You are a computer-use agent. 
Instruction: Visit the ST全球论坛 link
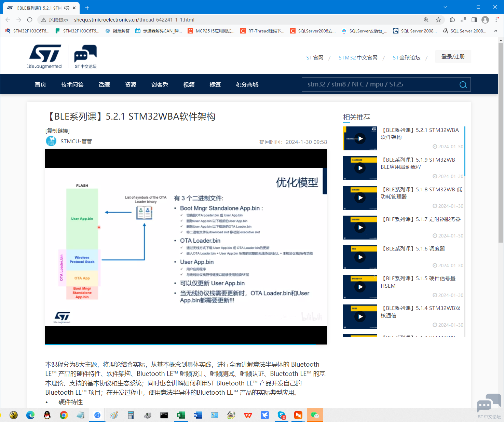[x=407, y=57]
